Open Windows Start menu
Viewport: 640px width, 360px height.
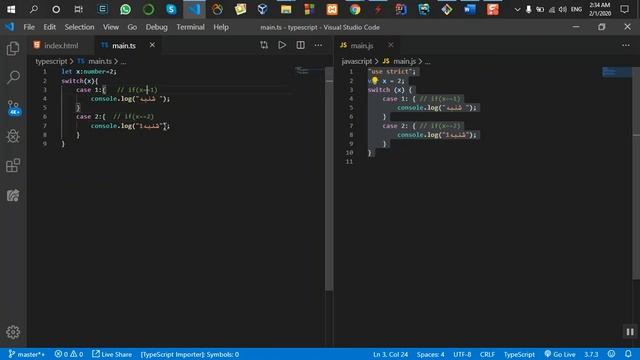11,9
